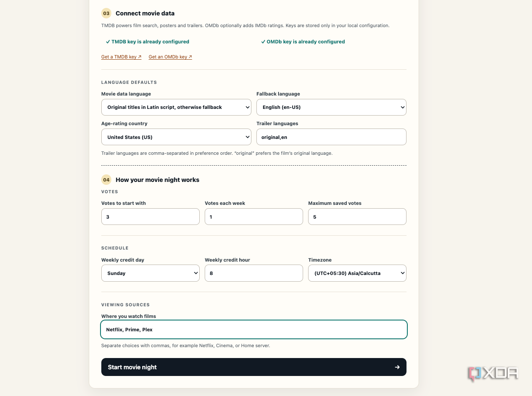Click the OMDb key configured checkmark
The image size is (532, 396).
[263, 42]
